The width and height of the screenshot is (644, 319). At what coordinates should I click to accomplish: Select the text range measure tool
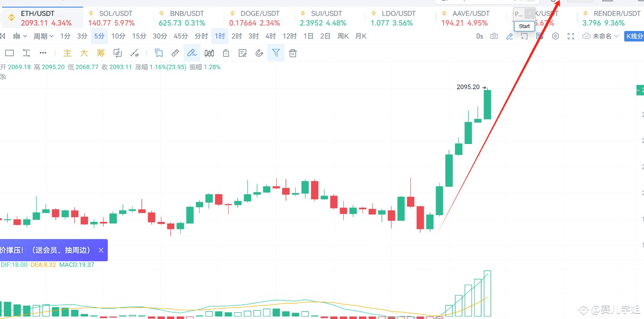click(x=26, y=53)
